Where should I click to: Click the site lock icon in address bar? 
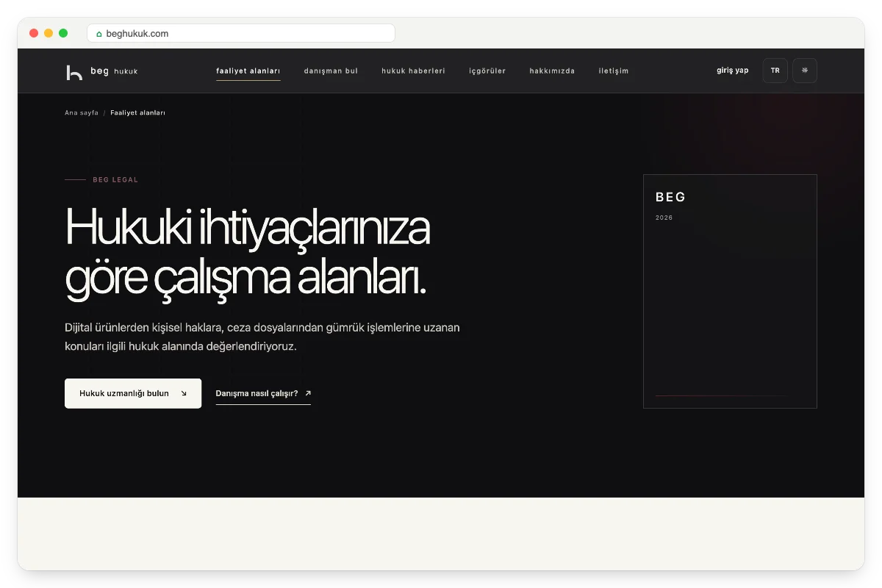tap(99, 34)
